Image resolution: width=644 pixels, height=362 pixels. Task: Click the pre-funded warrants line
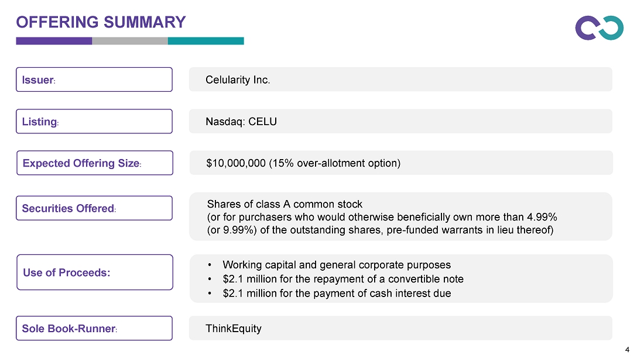point(381,230)
